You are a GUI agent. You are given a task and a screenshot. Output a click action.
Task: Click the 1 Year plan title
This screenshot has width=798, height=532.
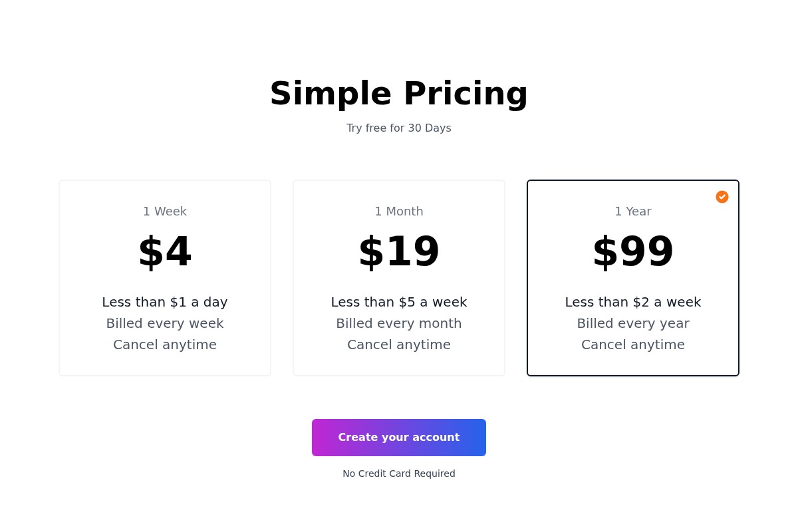[x=633, y=211]
